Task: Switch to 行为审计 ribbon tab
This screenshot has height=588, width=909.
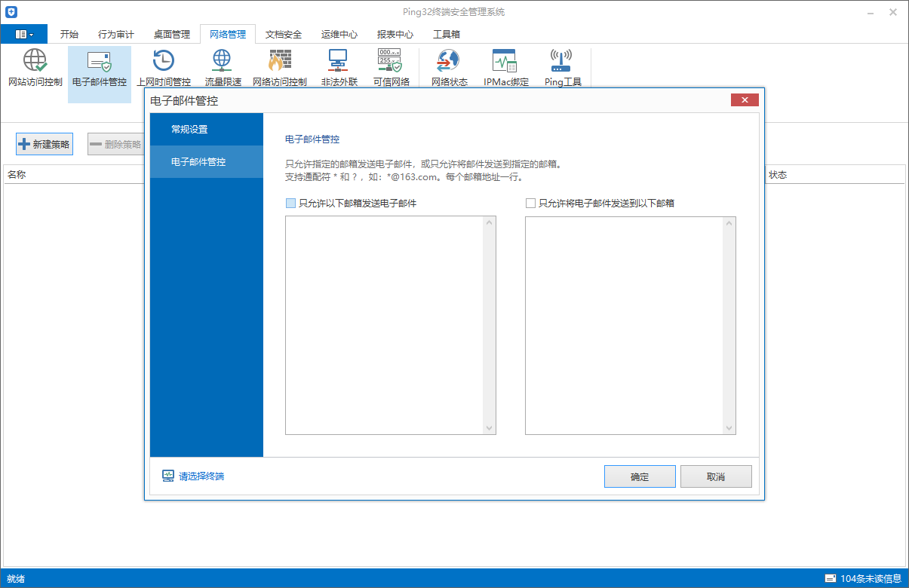Action: coord(116,35)
